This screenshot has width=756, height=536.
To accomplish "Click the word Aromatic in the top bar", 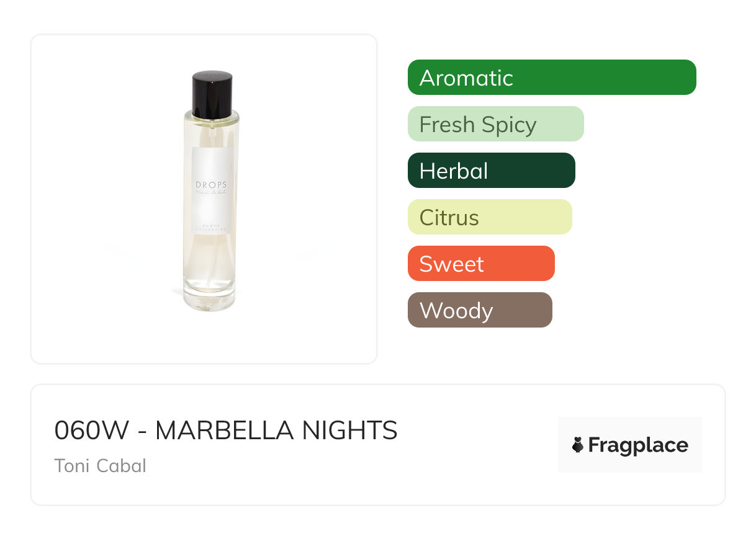I will pyautogui.click(x=466, y=78).
